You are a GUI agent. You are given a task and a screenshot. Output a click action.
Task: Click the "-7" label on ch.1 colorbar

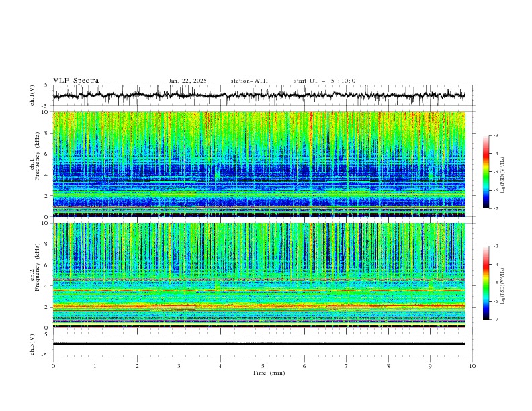(496, 208)
